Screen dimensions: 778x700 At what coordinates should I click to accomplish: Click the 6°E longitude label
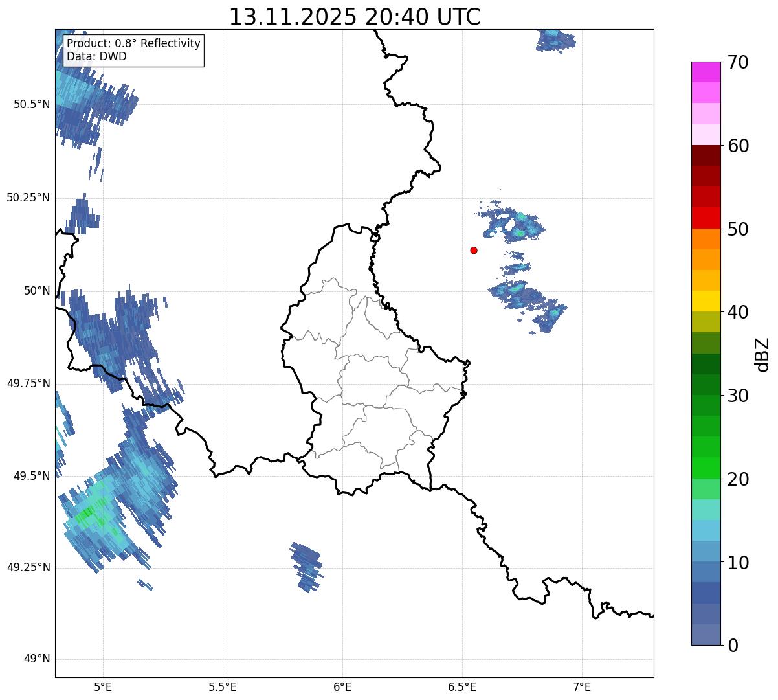[x=342, y=686]
